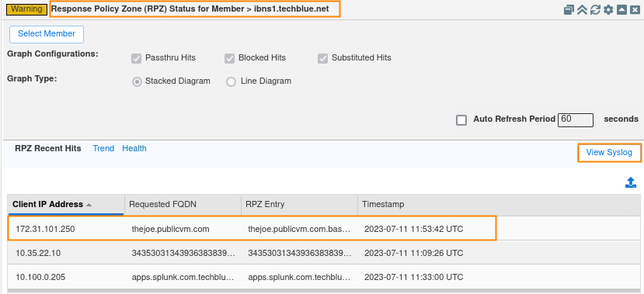Image resolution: width=644 pixels, height=294 pixels.
Task: Close the RPZ status widget
Action: (x=635, y=9)
